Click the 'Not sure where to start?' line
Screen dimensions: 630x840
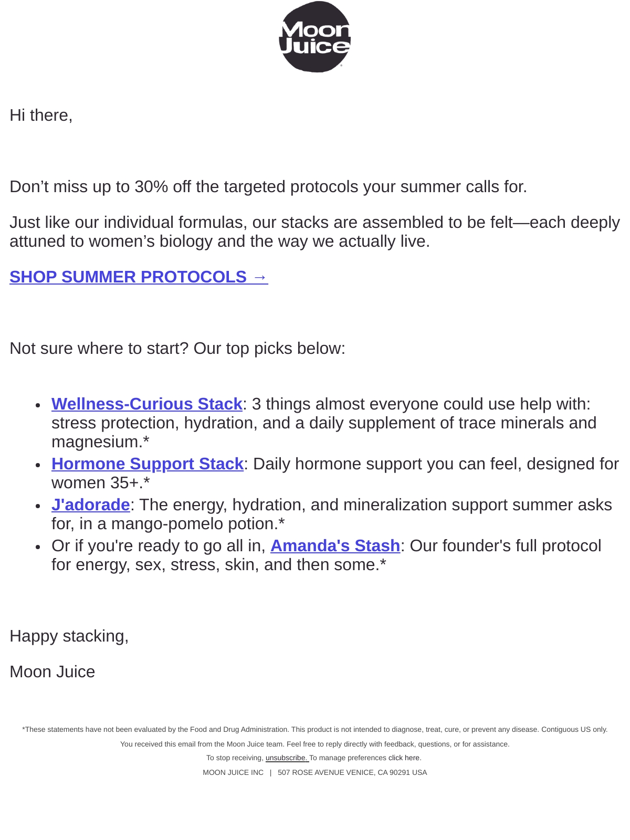pyautogui.click(x=177, y=348)
